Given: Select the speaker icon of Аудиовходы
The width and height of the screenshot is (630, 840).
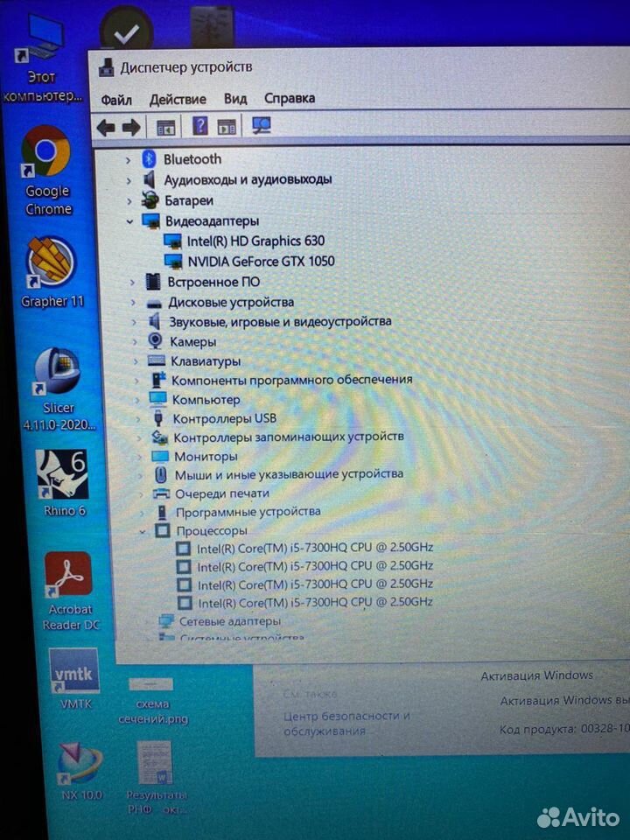Looking at the screenshot, I should (x=150, y=180).
